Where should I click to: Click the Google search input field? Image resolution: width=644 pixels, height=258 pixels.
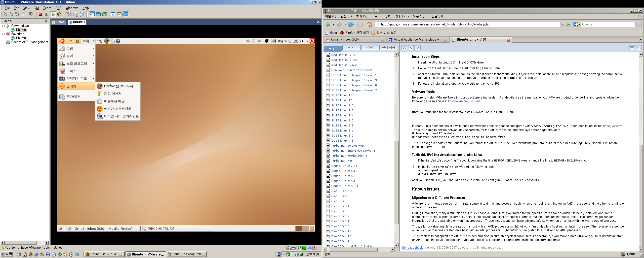(608, 24)
